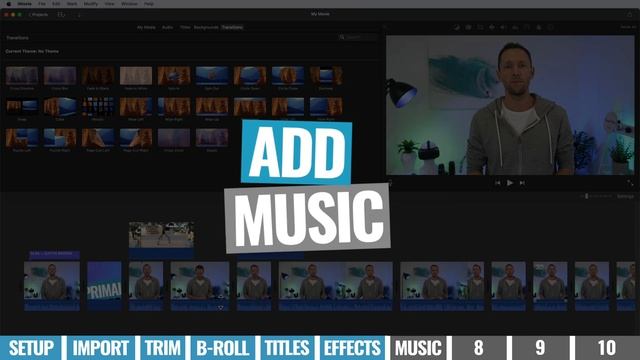Click the import media arrow icon
The image size is (640, 360).
[79, 14]
